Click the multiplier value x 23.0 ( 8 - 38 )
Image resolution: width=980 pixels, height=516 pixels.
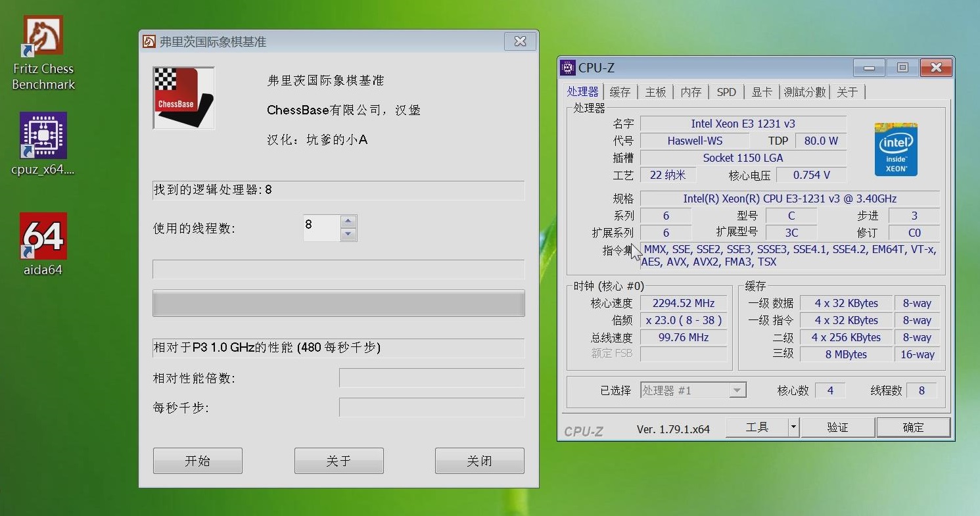tap(684, 320)
